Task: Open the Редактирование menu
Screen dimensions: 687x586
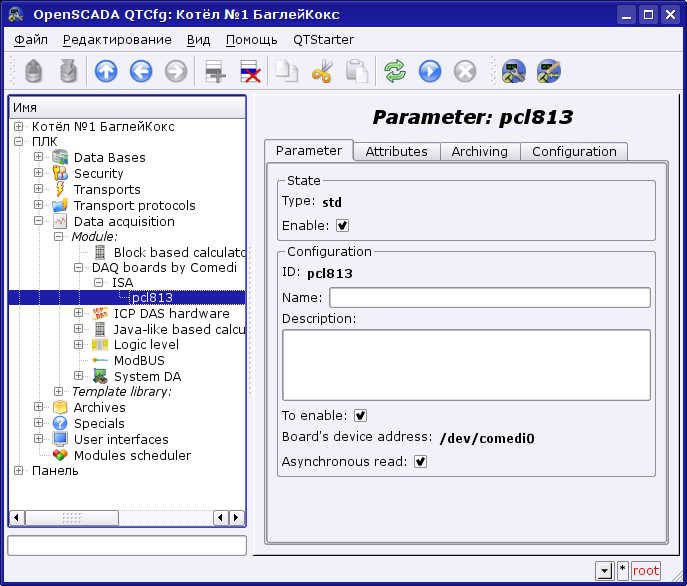Action: tap(116, 40)
